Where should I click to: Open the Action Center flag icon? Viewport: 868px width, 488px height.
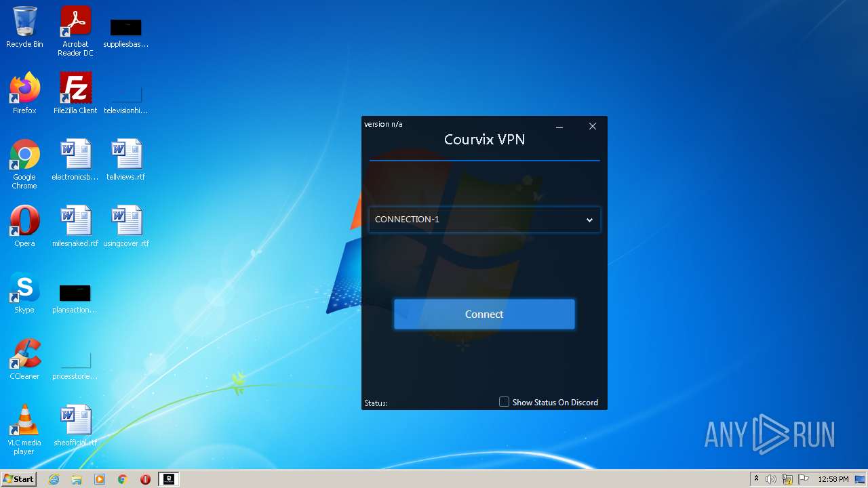point(804,479)
